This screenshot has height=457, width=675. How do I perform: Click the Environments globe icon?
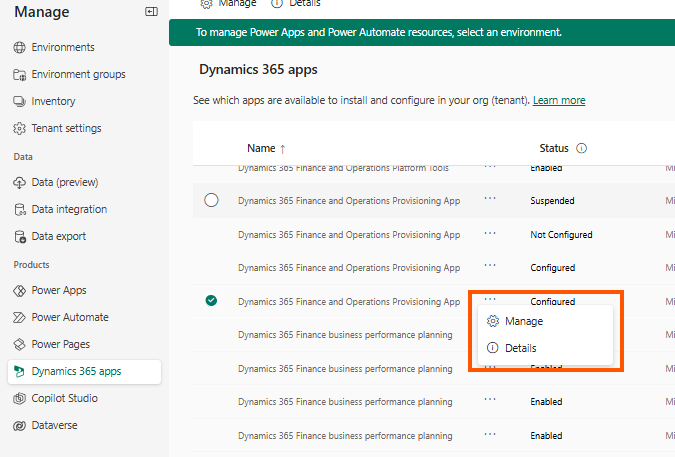[19, 47]
